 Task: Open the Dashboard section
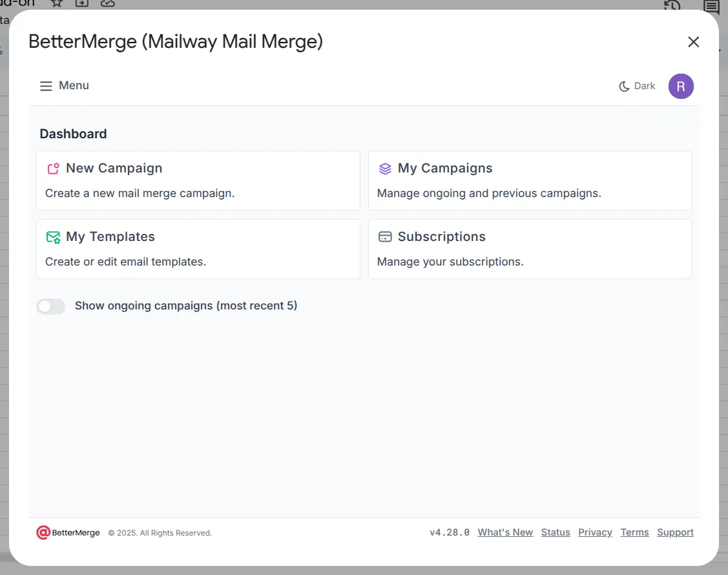[x=73, y=134]
